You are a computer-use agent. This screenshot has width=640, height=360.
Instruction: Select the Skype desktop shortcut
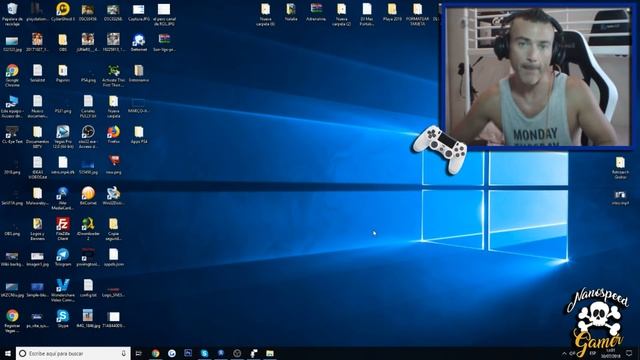(63, 319)
